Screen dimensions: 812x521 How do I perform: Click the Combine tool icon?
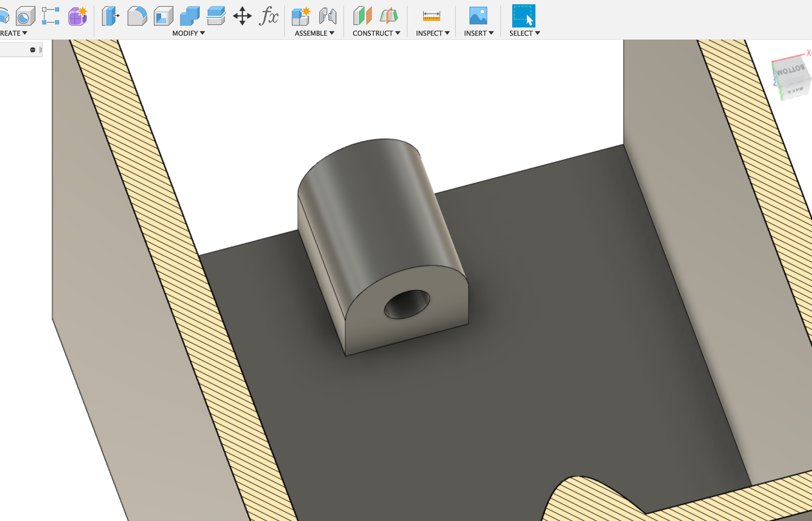190,16
